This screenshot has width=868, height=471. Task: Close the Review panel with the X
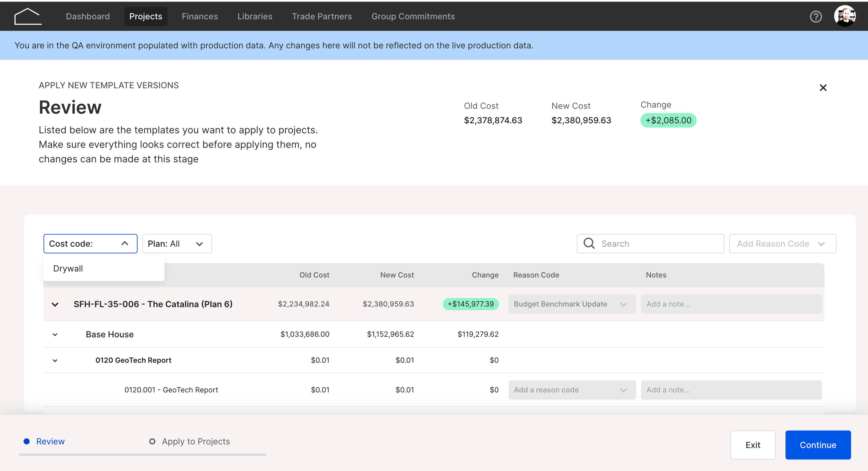(x=823, y=88)
